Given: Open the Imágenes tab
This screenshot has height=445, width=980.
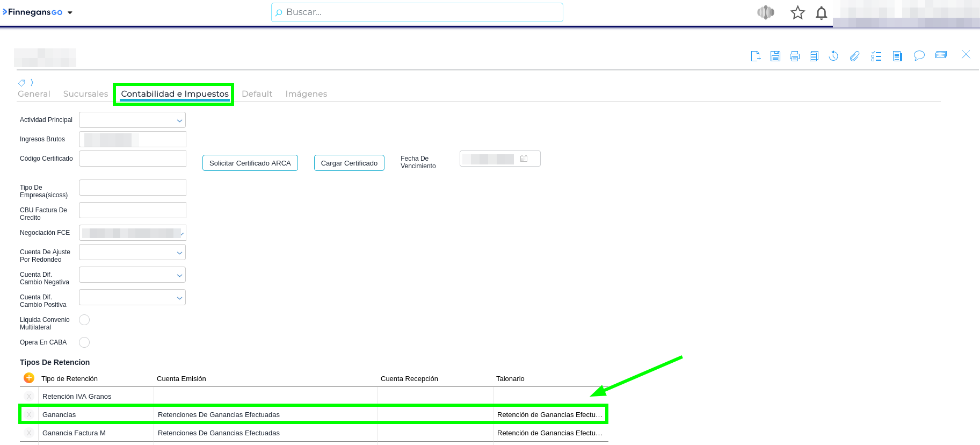Looking at the screenshot, I should 306,94.
